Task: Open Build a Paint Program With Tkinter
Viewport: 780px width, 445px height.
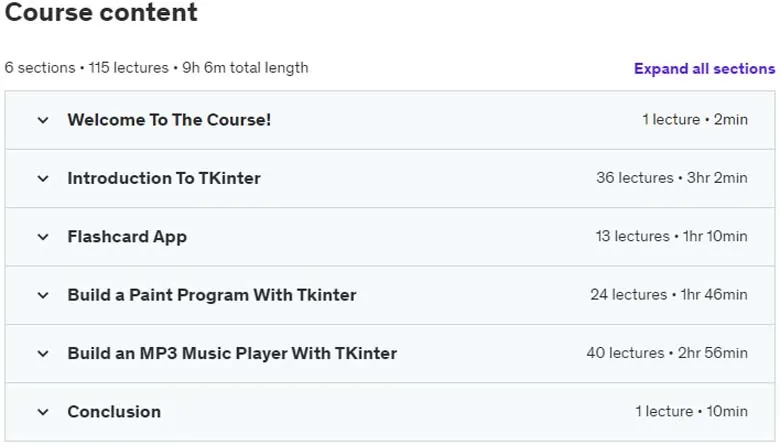Action: pyautogui.click(x=212, y=295)
